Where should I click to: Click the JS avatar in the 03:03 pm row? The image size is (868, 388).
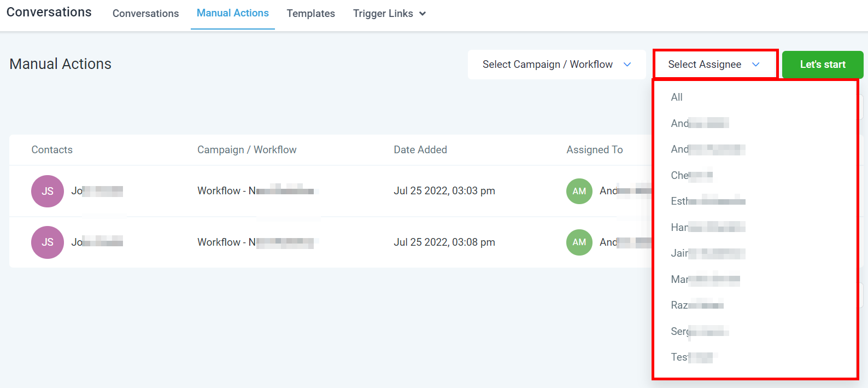(48, 191)
